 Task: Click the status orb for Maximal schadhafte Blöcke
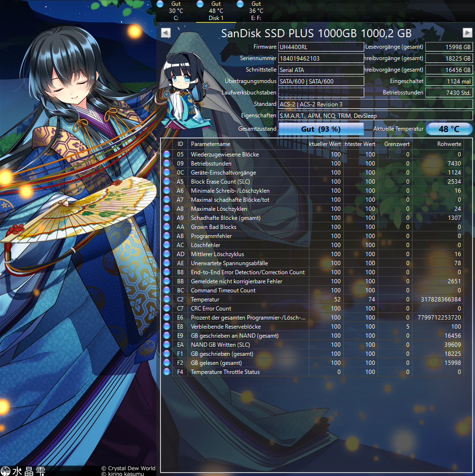[167, 199]
